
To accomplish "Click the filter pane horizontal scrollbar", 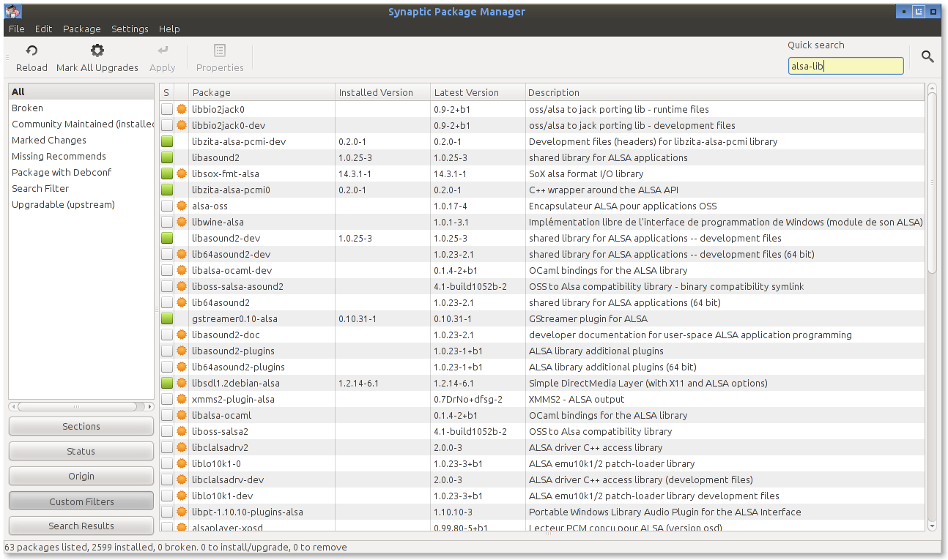I will (77, 406).
